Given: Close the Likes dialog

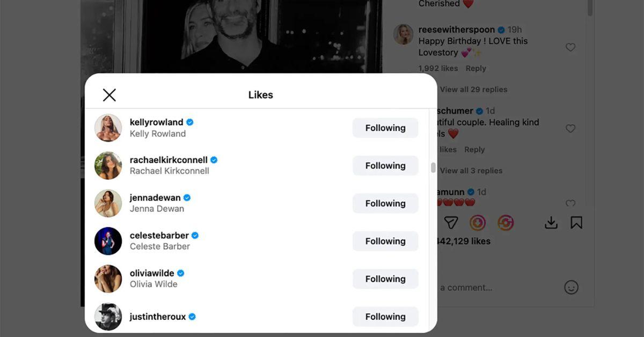Looking at the screenshot, I should coord(109,94).
